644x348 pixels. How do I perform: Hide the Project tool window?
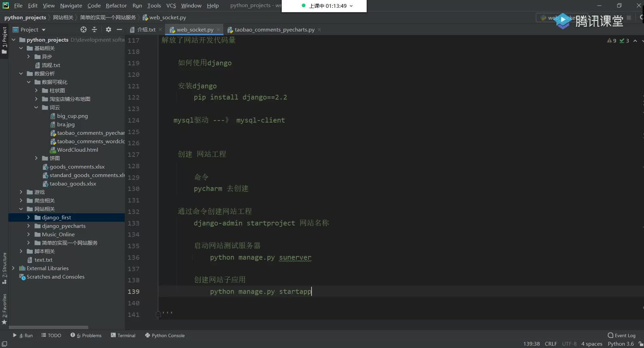pos(119,29)
